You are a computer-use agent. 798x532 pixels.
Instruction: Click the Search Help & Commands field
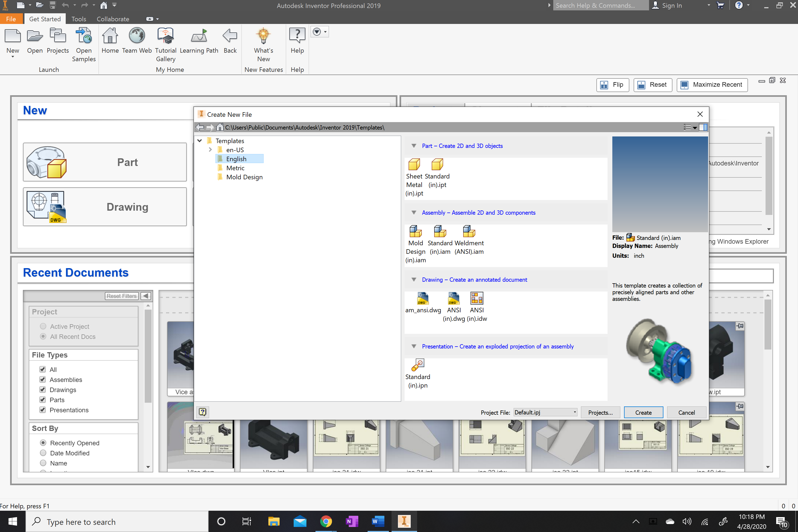pos(601,5)
